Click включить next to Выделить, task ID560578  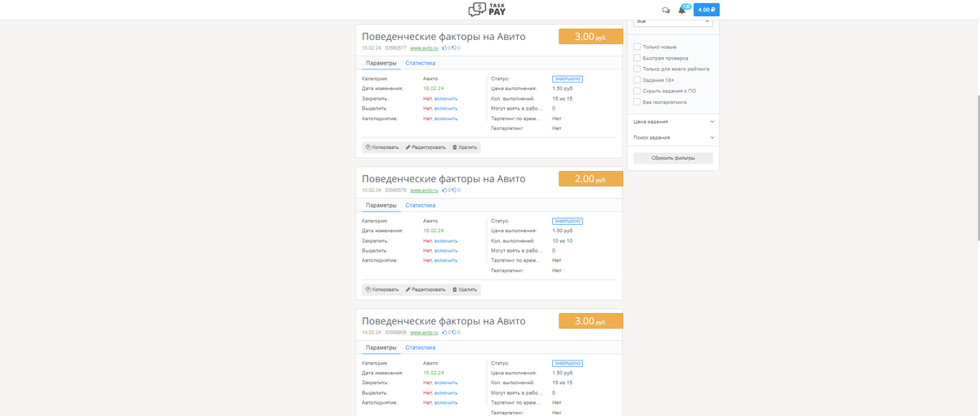pyautogui.click(x=446, y=251)
